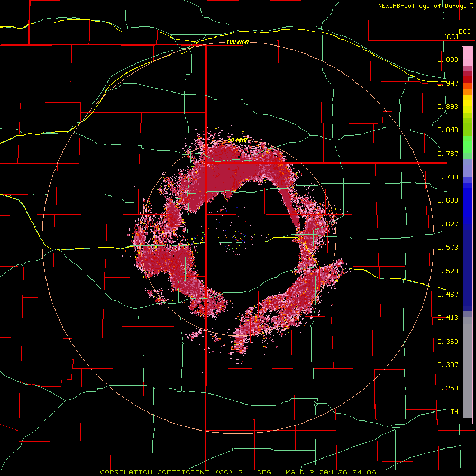This screenshot has width=476, height=476.
Task: Click the radar site center point of the rings
Action: (237, 237)
